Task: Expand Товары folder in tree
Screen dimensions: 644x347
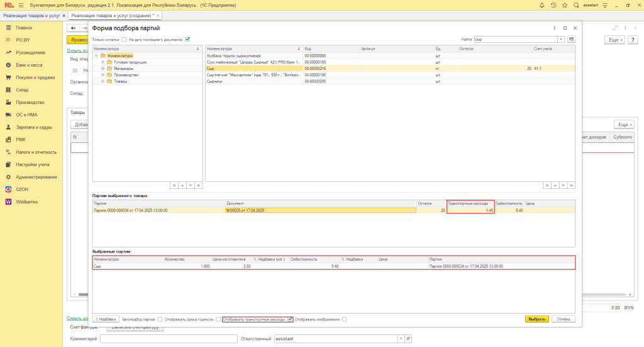Action: point(103,81)
